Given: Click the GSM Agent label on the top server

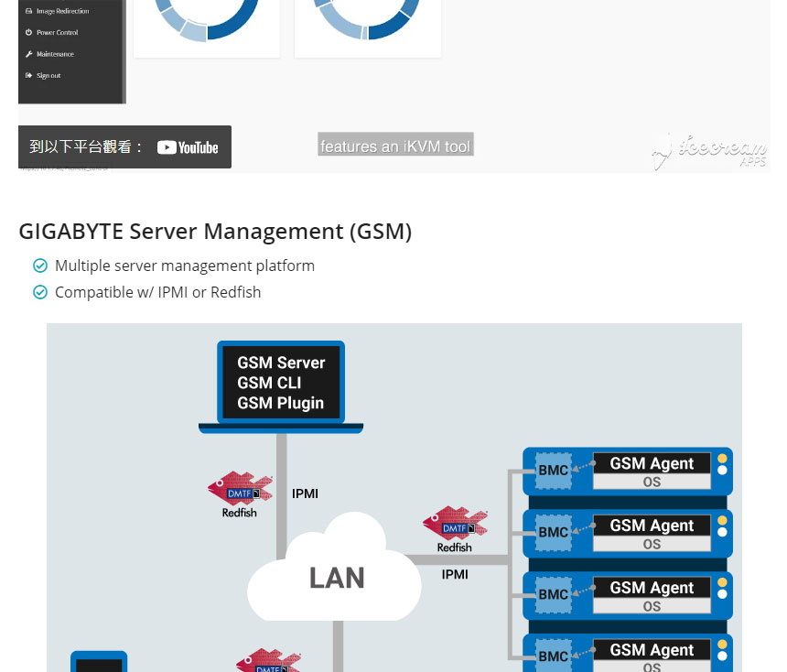Looking at the screenshot, I should click(652, 463).
